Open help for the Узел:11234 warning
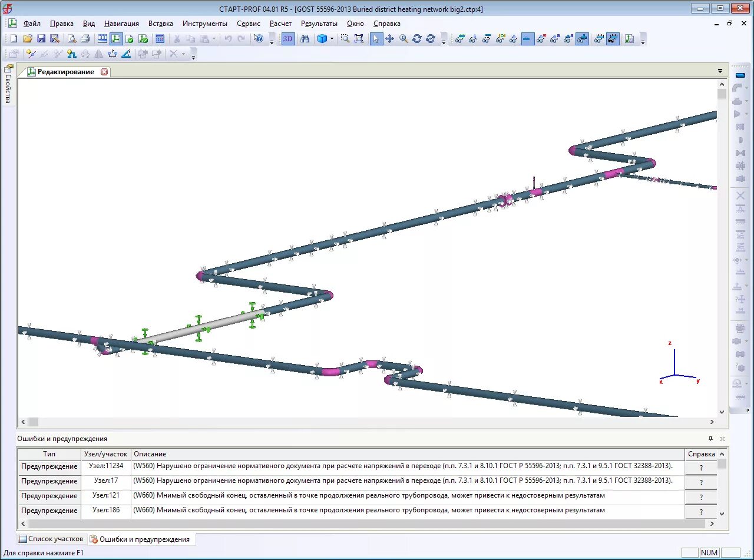 pos(701,468)
